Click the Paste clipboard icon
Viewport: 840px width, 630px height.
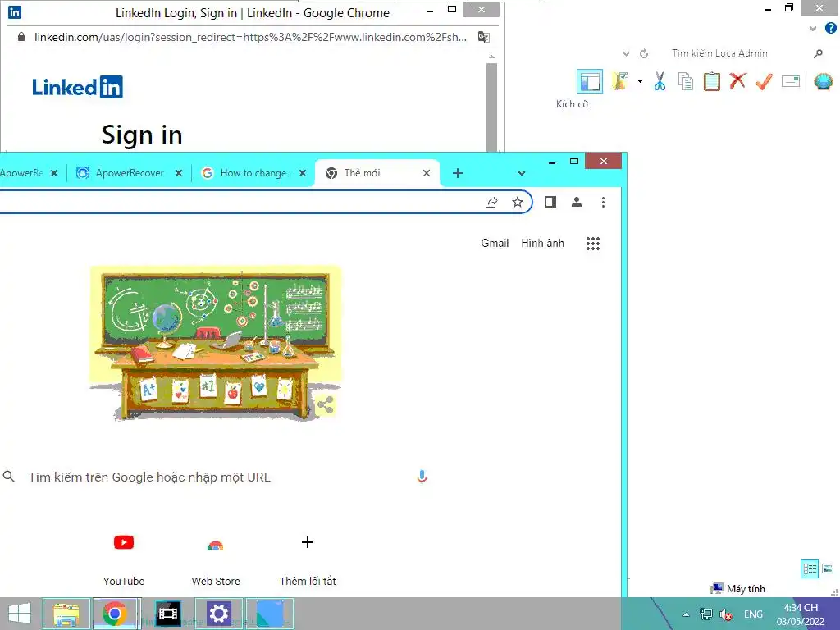[711, 81]
